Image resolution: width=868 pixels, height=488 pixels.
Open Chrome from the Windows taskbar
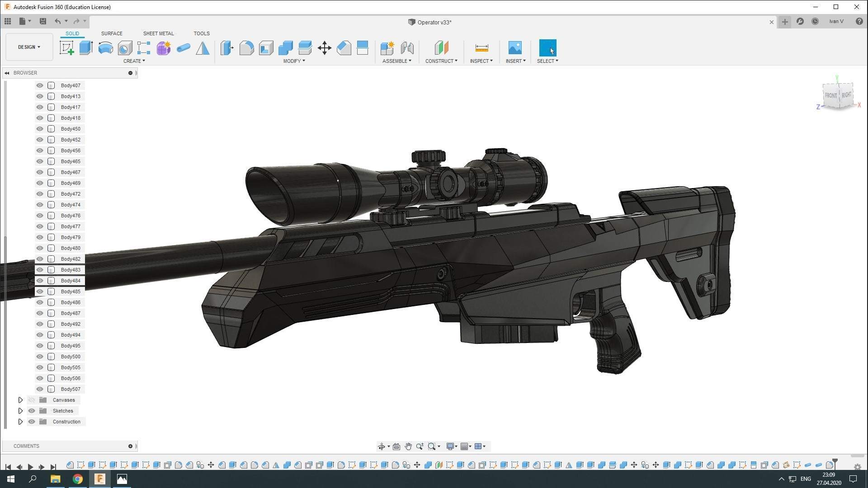(x=78, y=479)
